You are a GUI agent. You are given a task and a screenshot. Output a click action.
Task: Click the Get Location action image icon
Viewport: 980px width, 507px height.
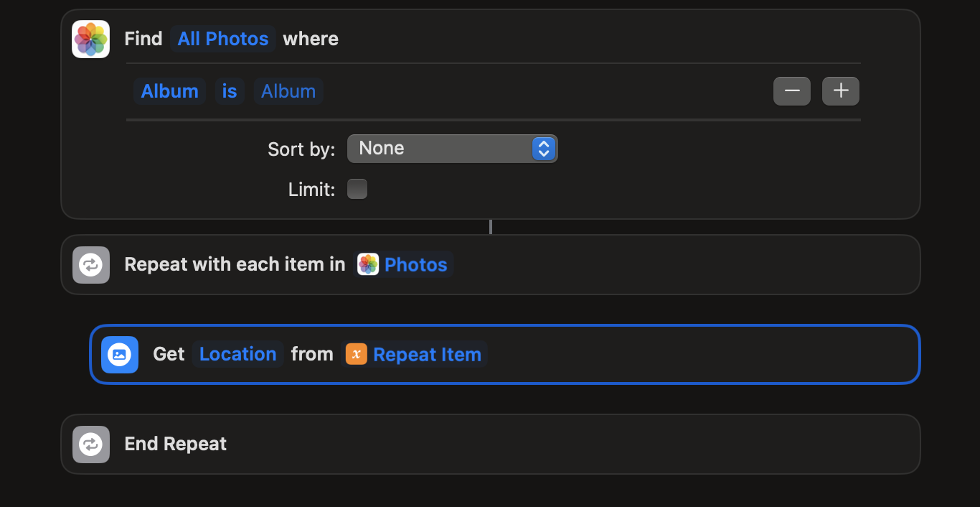[120, 355]
